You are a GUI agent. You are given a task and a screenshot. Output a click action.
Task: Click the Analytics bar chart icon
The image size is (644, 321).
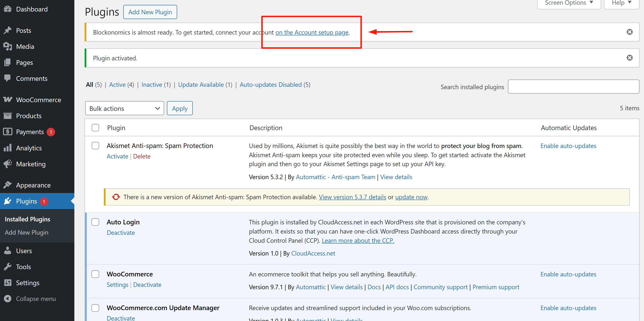(x=8, y=148)
